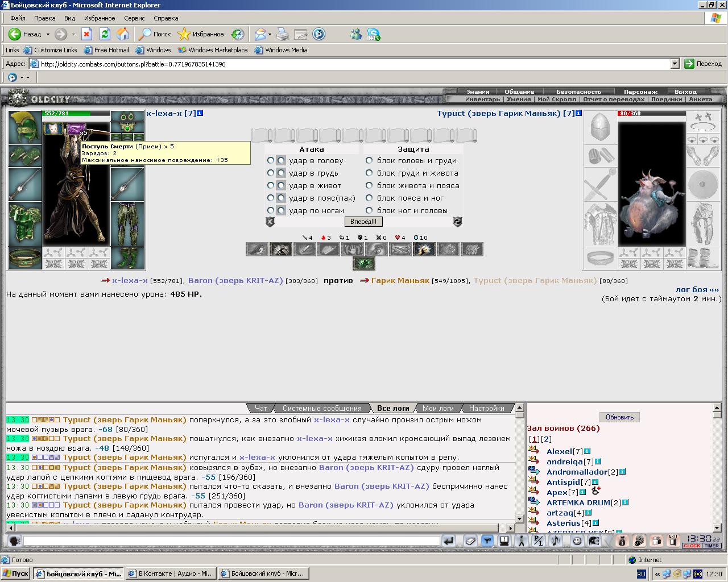
Task: Expand the mail button dropdown arrow
Action: point(270,34)
